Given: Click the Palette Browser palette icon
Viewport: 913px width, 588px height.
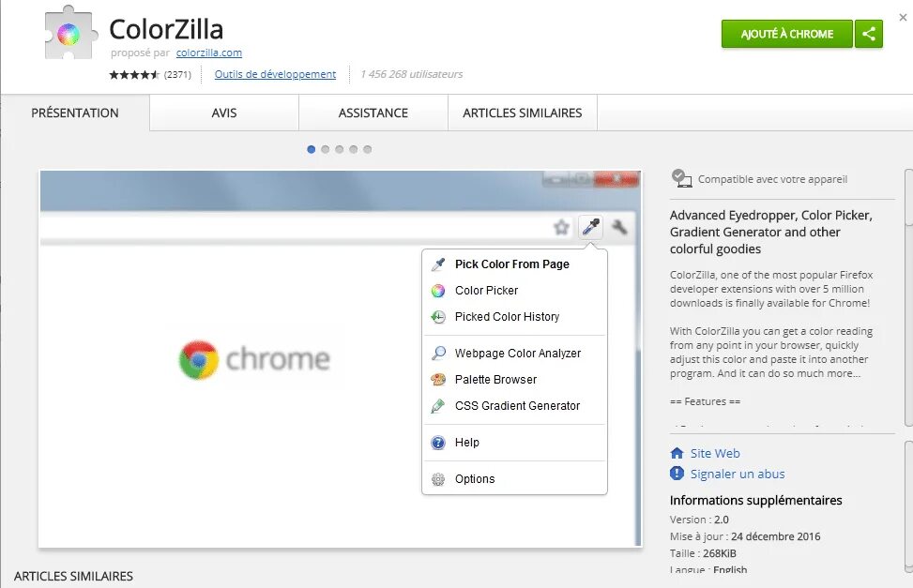Looking at the screenshot, I should point(438,380).
